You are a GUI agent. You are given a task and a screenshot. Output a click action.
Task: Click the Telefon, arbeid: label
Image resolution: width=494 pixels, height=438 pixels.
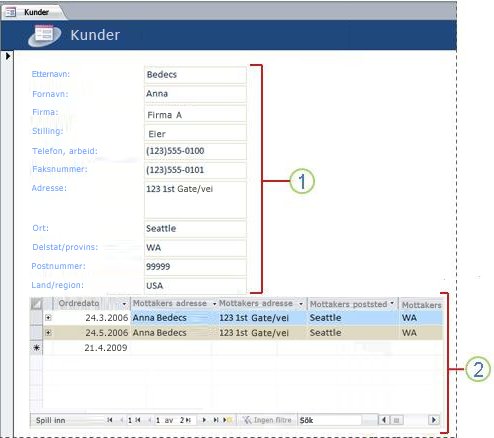65,151
